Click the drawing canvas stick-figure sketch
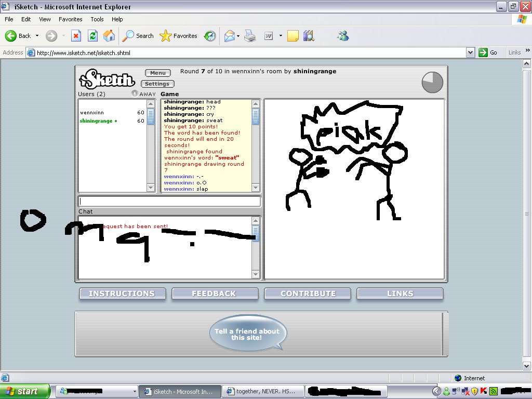The image size is (532, 399). tap(354, 189)
